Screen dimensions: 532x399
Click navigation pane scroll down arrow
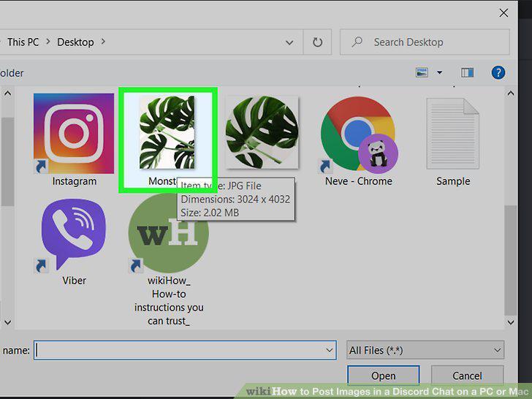[7, 322]
